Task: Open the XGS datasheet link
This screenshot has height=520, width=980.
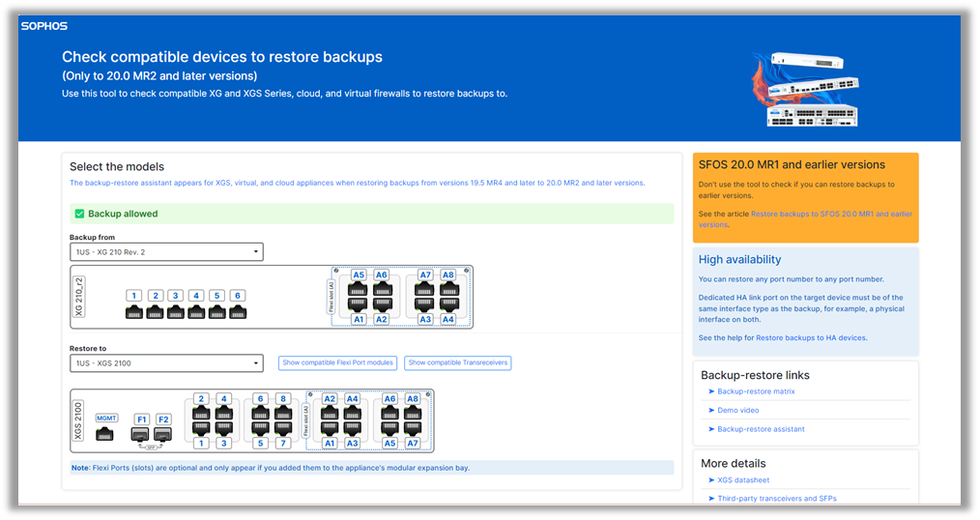Action: point(743,479)
